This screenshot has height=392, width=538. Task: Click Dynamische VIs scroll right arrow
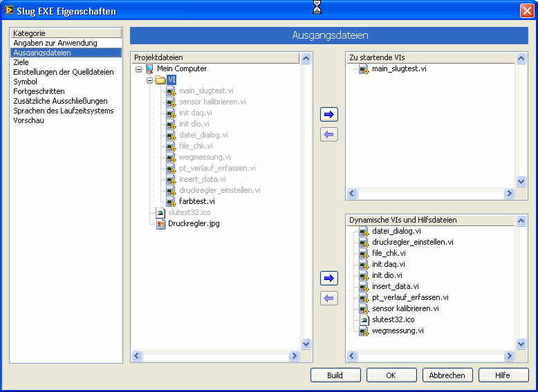click(x=509, y=355)
